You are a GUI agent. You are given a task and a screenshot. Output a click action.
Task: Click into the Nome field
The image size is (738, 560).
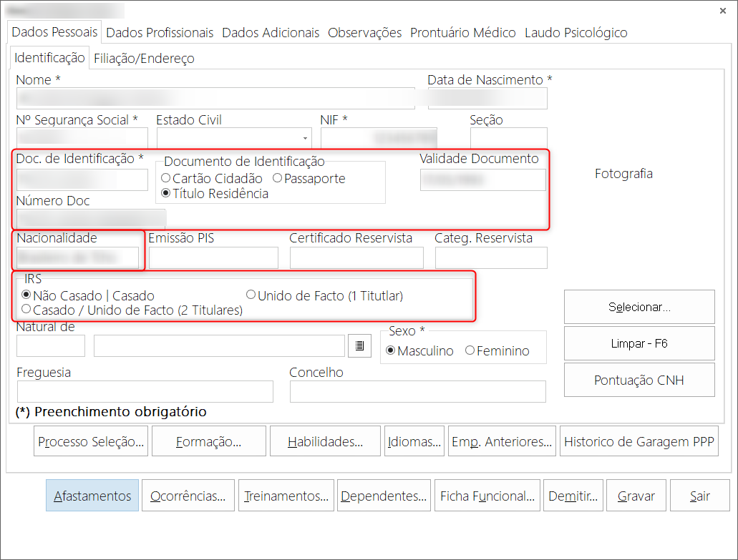tap(215, 98)
